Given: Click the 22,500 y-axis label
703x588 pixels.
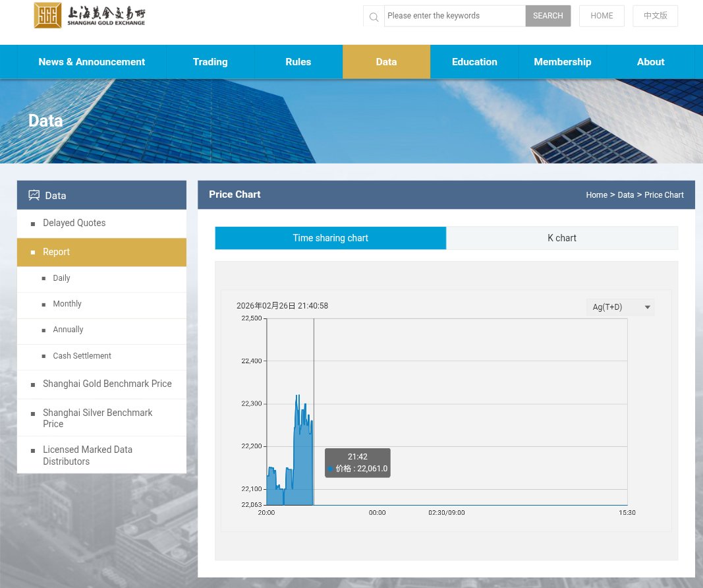Looking at the screenshot, I should pos(251,318).
